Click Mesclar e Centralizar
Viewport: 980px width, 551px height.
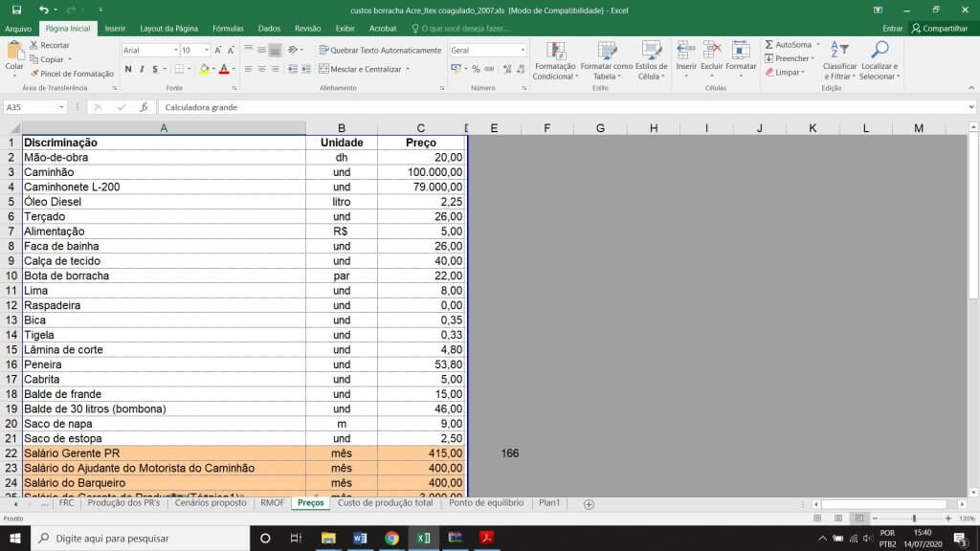[x=366, y=69]
